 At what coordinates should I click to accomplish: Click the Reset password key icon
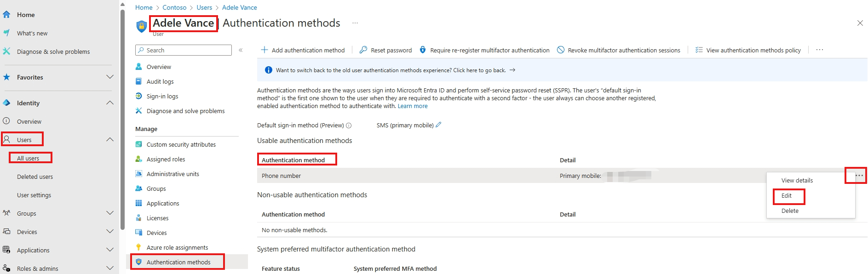point(363,50)
